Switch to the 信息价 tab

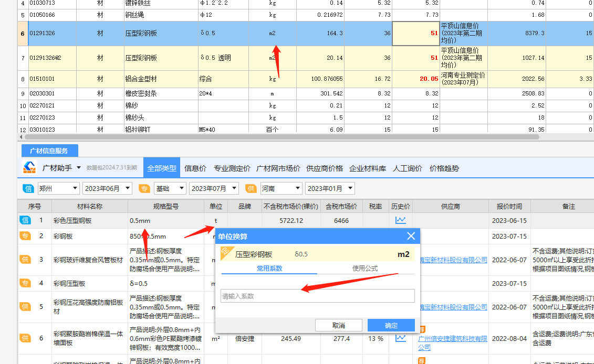pos(195,168)
